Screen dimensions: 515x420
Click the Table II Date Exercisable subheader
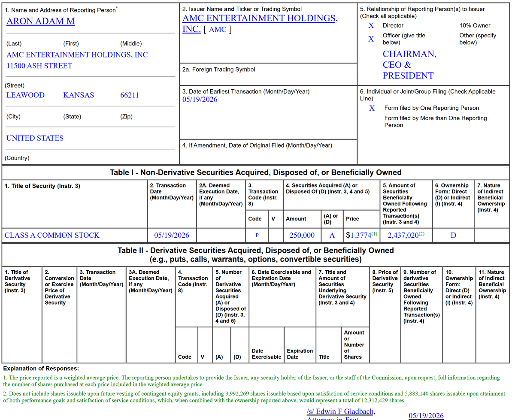266,354
